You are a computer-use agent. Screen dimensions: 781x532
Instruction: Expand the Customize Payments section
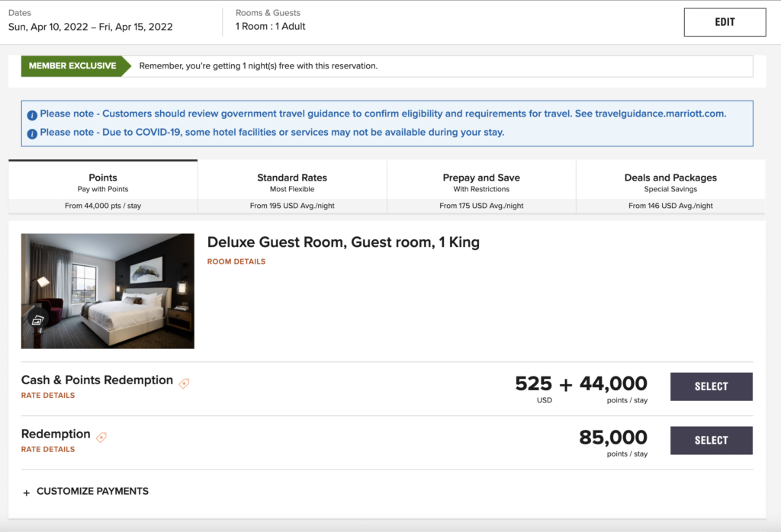[x=85, y=491]
